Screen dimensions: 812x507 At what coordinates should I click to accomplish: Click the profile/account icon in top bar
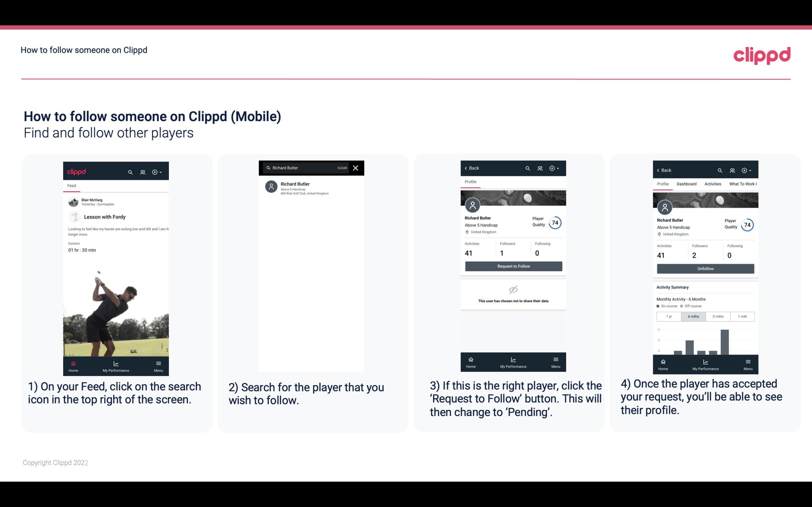click(142, 171)
